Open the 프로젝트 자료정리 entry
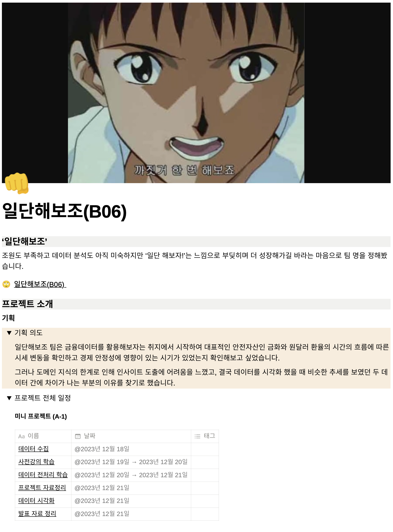 coord(42,488)
